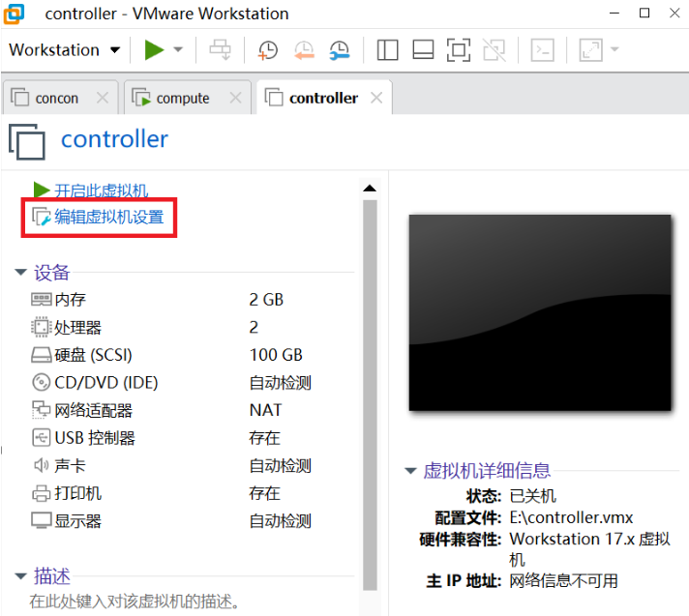Click the 网络信息不可用 IP address value
689x616 pixels.
564,581
